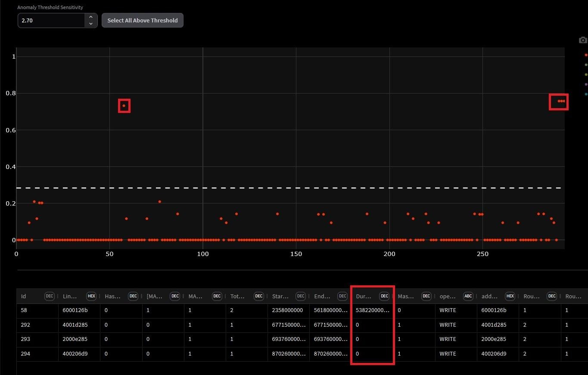Click add... cell 400206d9 in row 294
588x375 pixels.
click(x=498, y=354)
